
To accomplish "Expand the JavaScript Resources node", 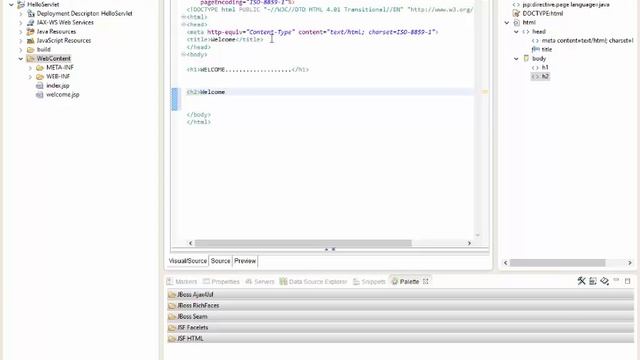I will click(x=21, y=40).
